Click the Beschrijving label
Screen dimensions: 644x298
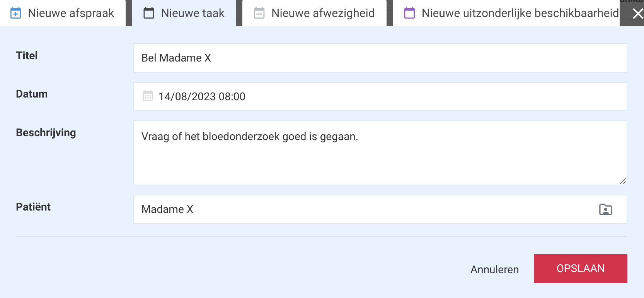pyautogui.click(x=46, y=133)
